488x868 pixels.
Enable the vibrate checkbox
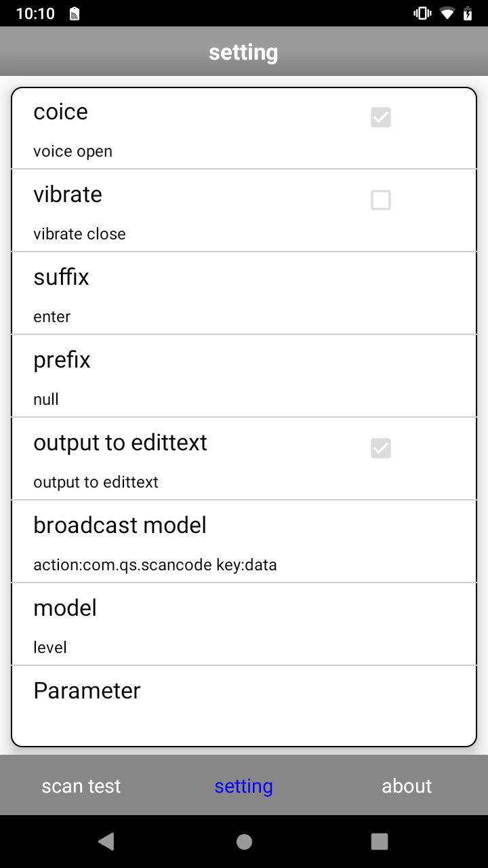coord(381,200)
